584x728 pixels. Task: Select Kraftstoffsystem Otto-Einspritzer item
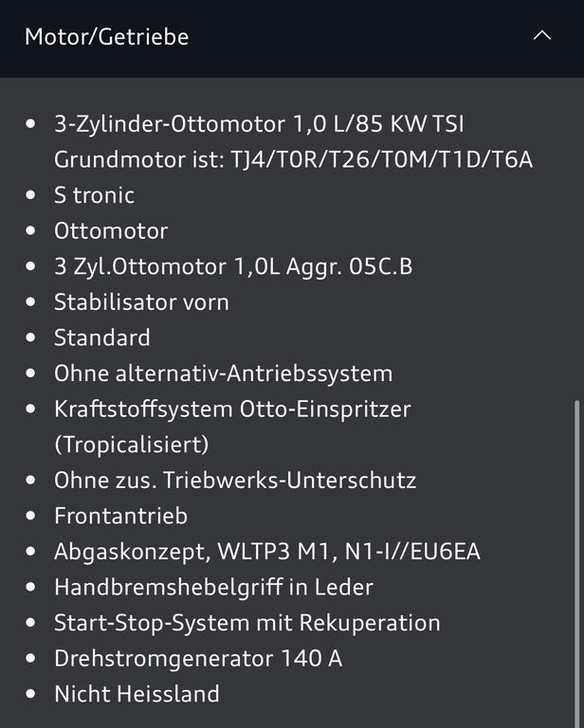point(232,409)
